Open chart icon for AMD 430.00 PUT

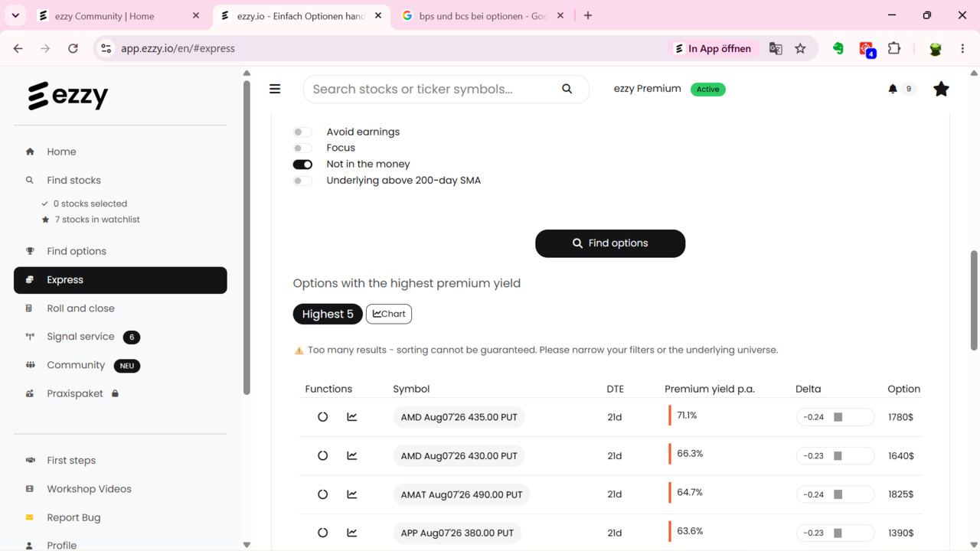pos(352,455)
